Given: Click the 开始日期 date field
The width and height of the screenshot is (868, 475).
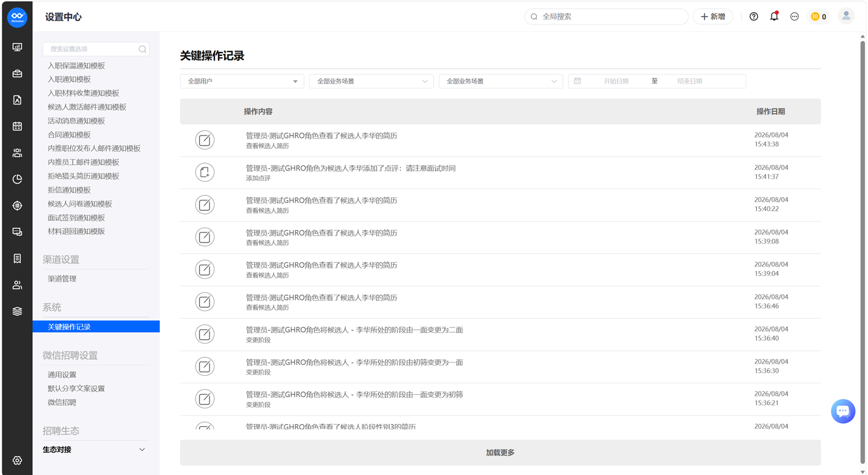Looking at the screenshot, I should coord(616,81).
